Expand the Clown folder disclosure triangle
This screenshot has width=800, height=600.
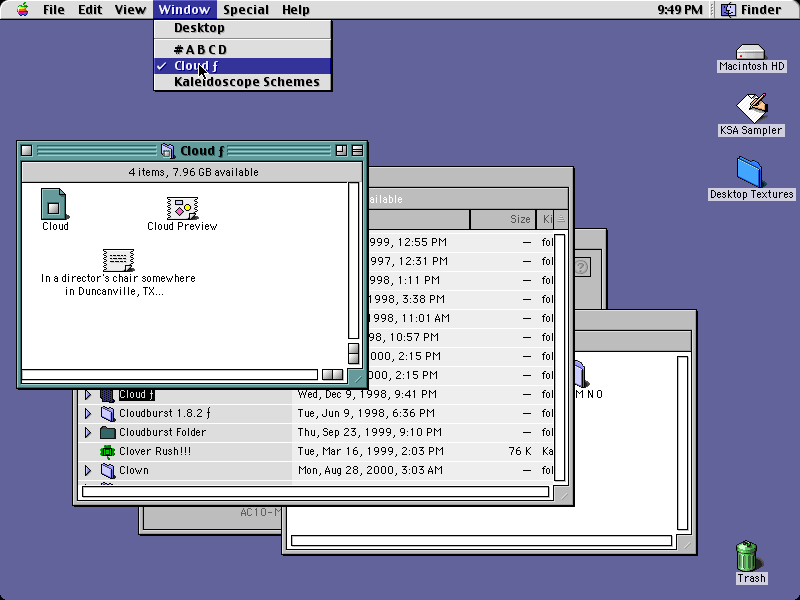(88, 470)
